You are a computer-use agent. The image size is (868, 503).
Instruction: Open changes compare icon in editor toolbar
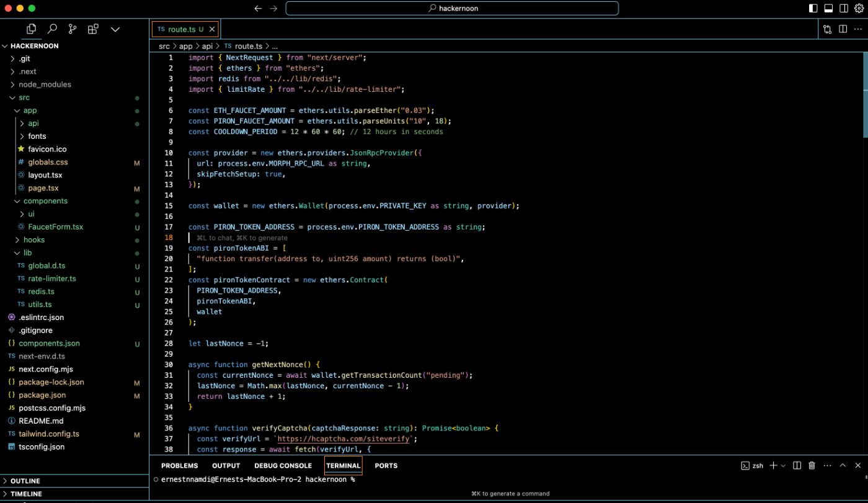point(828,29)
